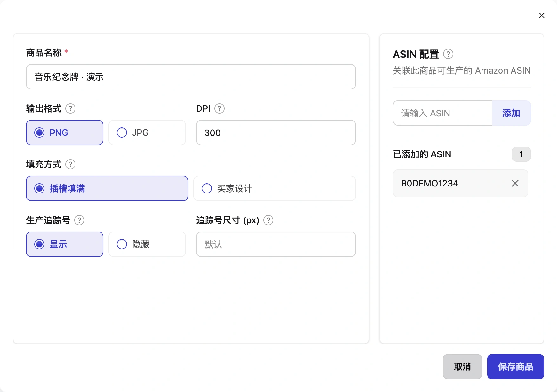
Task: Choose the 插槽填满 fill mode
Action: click(x=107, y=188)
